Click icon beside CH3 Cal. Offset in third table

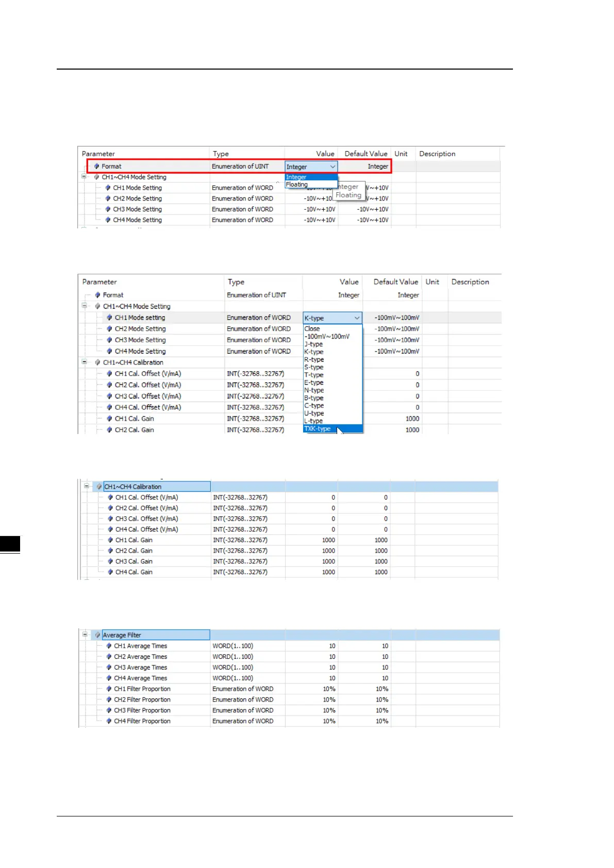tap(110, 519)
